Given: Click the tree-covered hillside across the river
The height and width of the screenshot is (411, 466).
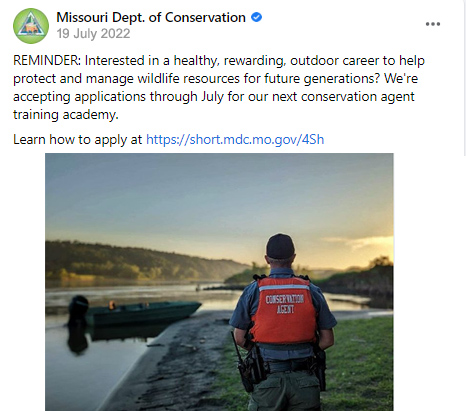Looking at the screenshot, I should 140,262.
